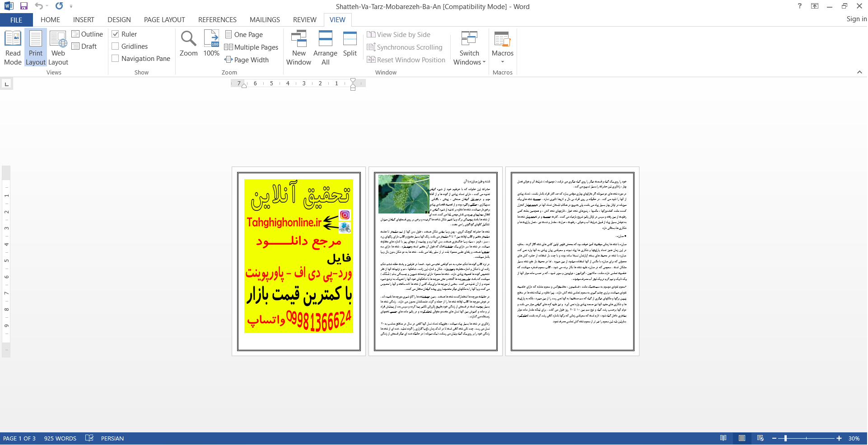This screenshot has height=445, width=868.
Task: Open Word Help question mark
Action: (800, 6)
